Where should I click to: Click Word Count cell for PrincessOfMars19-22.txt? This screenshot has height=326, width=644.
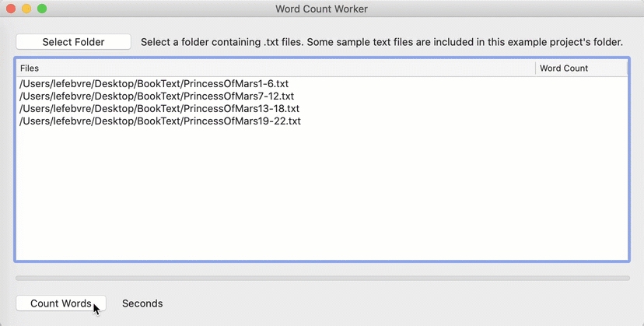point(582,121)
